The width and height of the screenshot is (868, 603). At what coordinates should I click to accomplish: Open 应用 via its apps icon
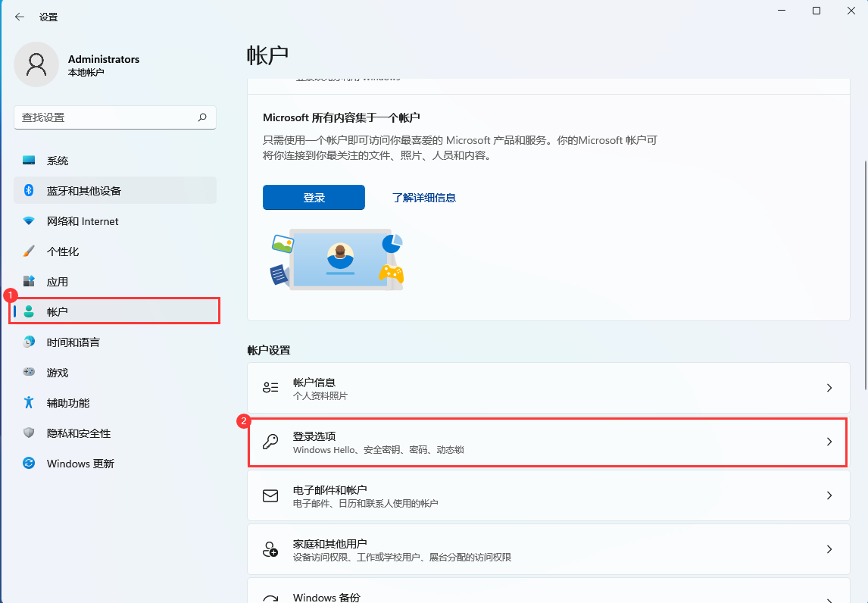click(27, 281)
